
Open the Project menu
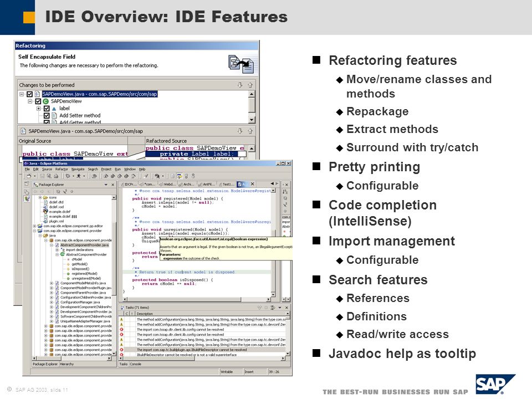[106, 169]
